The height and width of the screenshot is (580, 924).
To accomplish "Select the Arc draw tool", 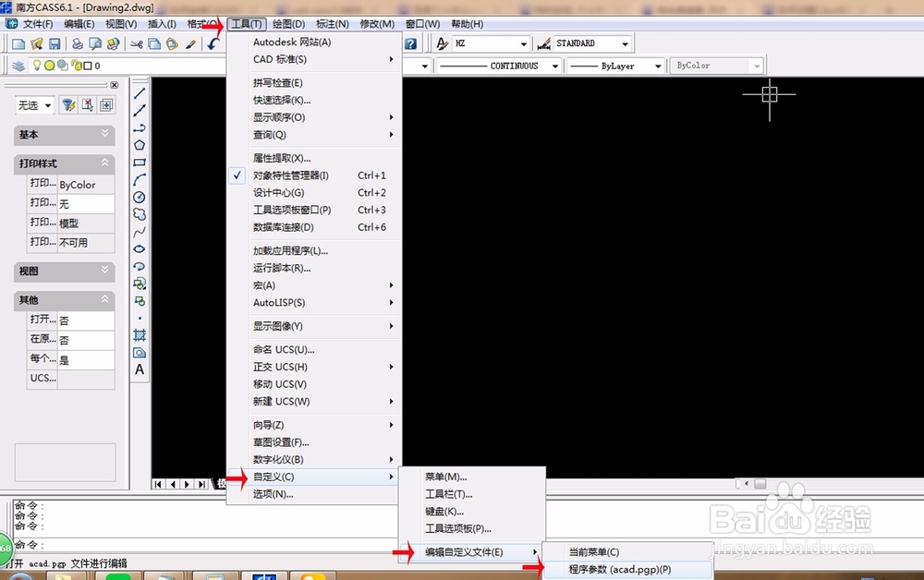I will click(x=140, y=179).
